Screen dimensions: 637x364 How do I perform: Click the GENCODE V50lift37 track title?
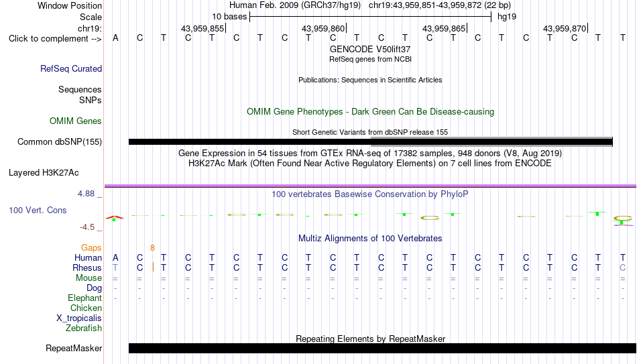coord(370,49)
